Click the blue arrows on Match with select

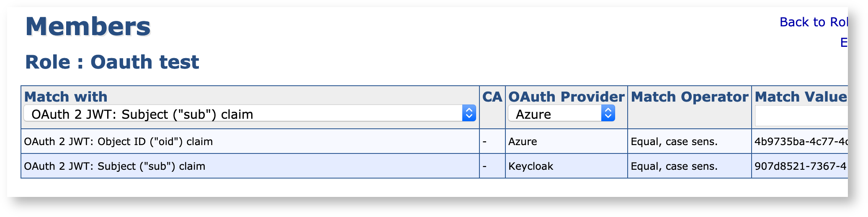469,113
